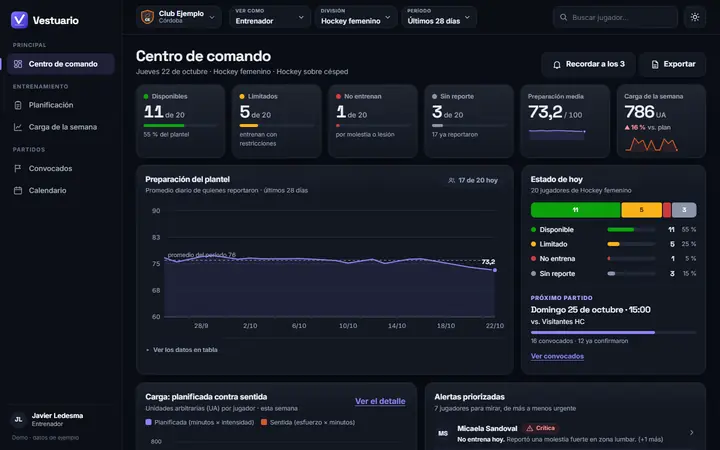Expand Ver los datos en tabla
The height and width of the screenshot is (450, 720).
[182, 350]
